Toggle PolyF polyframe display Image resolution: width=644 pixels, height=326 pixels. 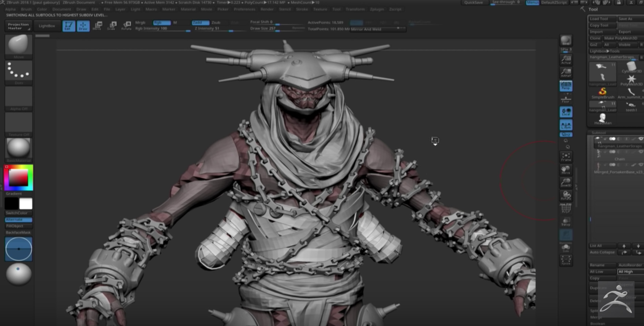566,209
